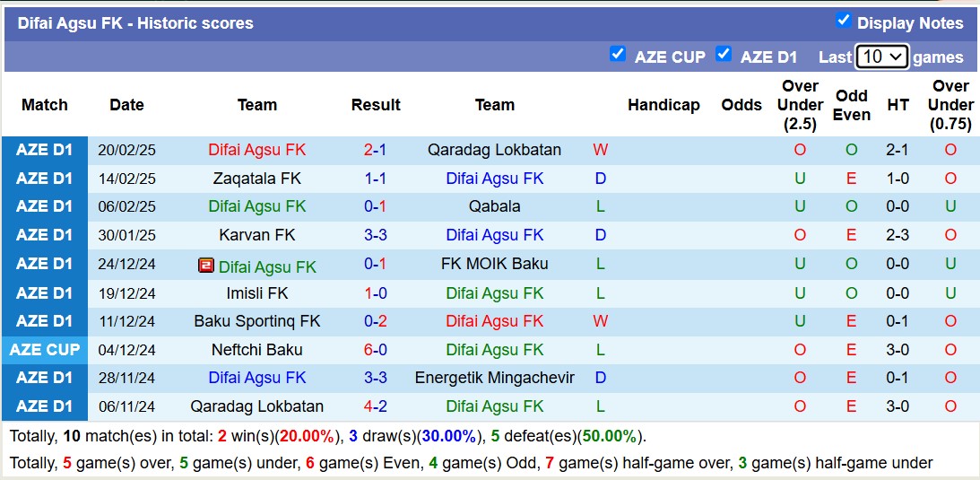980x480 pixels.
Task: Open Qaradag Lokbatan team from 20/02/25 match
Action: coord(495,150)
